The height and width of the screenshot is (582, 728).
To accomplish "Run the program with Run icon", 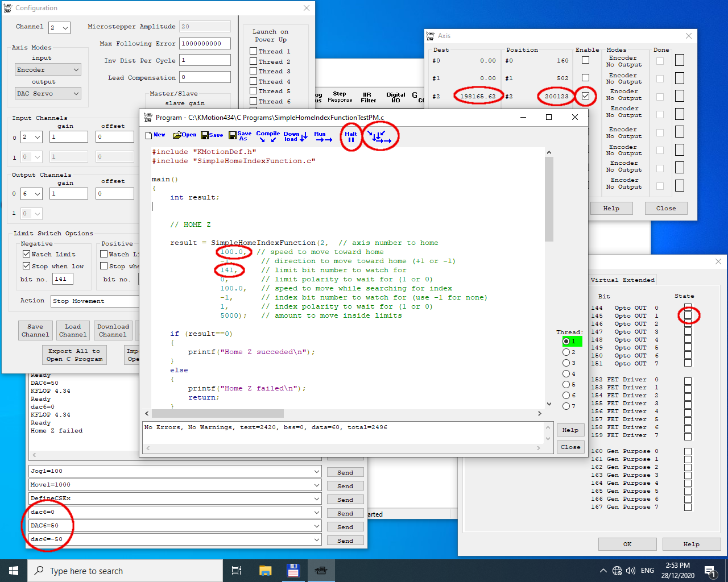I will 322,136.
